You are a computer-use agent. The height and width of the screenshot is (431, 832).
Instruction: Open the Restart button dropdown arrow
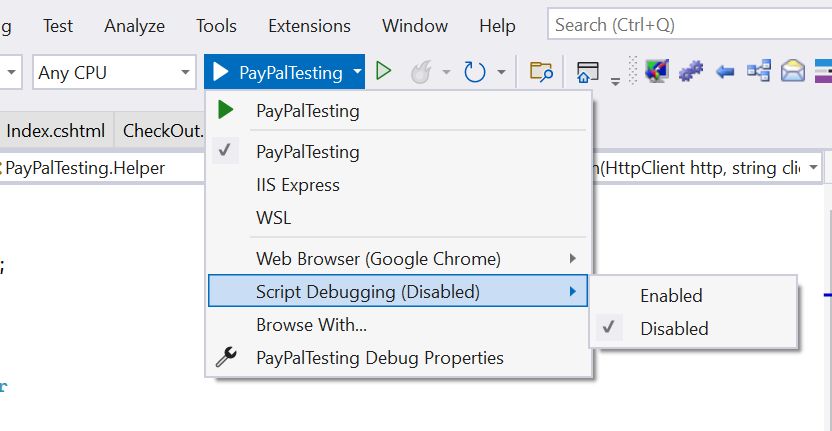pyautogui.click(x=501, y=72)
